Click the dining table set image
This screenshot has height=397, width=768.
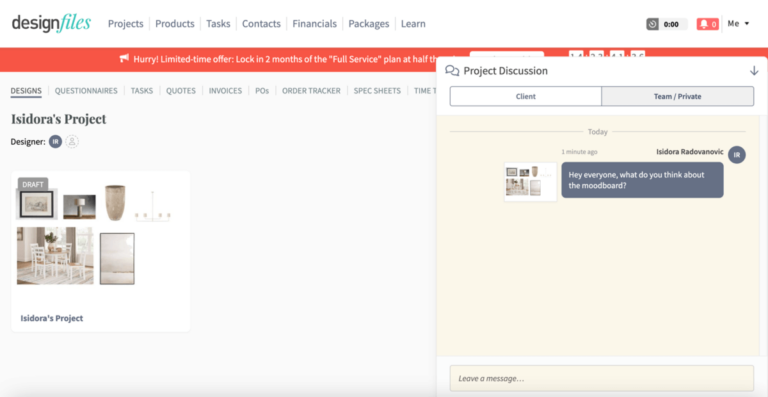point(55,256)
